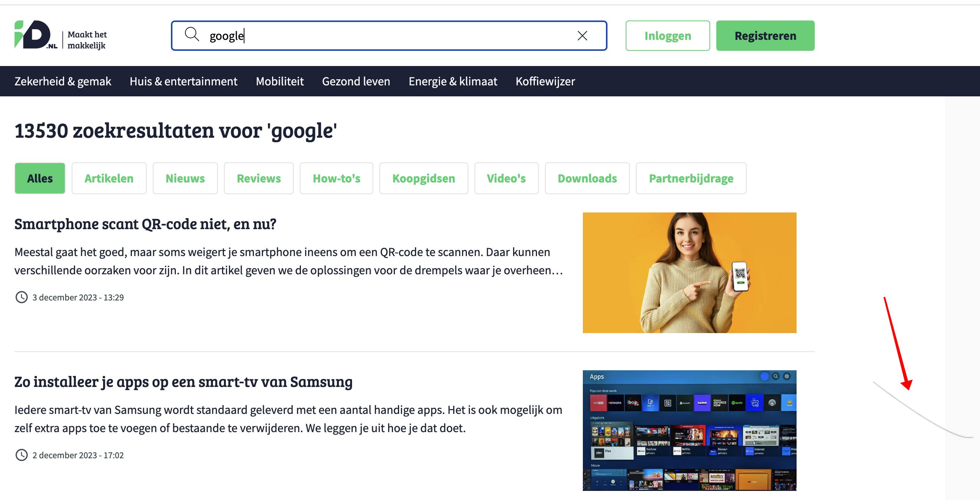This screenshot has height=500, width=980.
Task: Clear the search field using the X icon
Action: coord(582,35)
